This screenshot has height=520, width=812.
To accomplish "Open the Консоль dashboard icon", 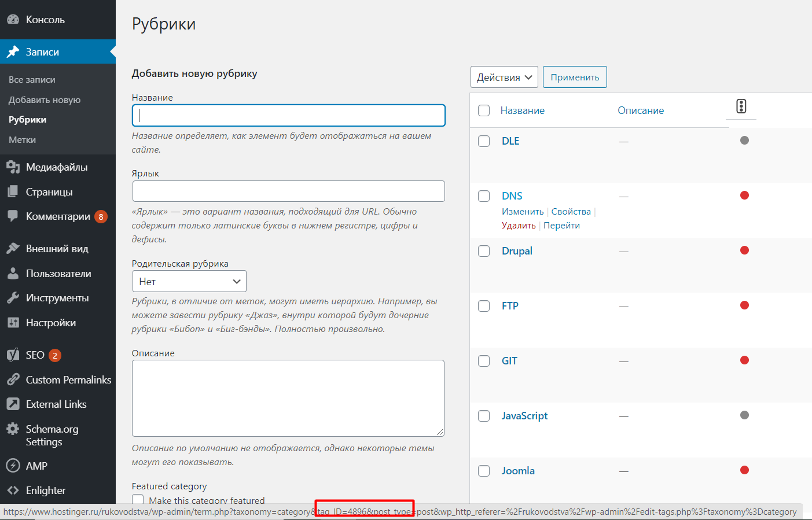I will pyautogui.click(x=13, y=19).
